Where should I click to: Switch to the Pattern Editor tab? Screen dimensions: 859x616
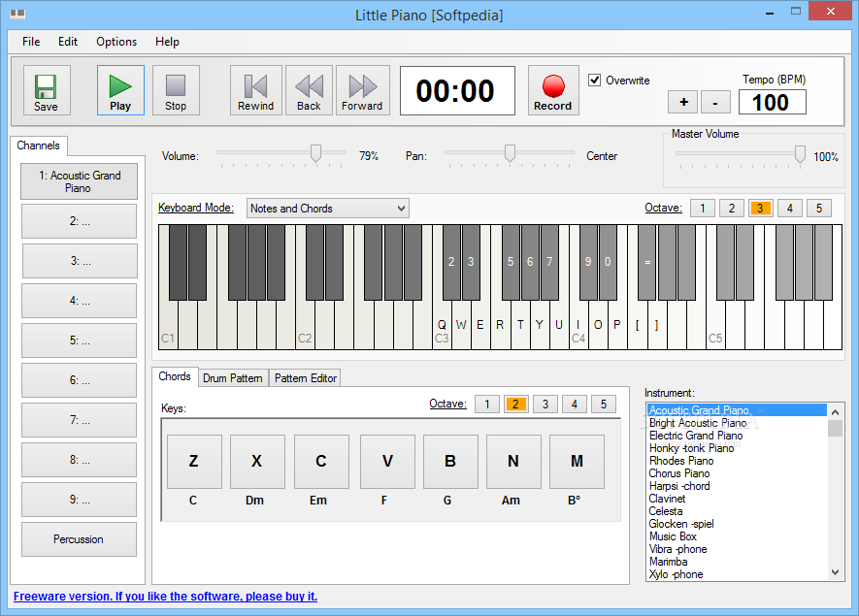point(305,377)
